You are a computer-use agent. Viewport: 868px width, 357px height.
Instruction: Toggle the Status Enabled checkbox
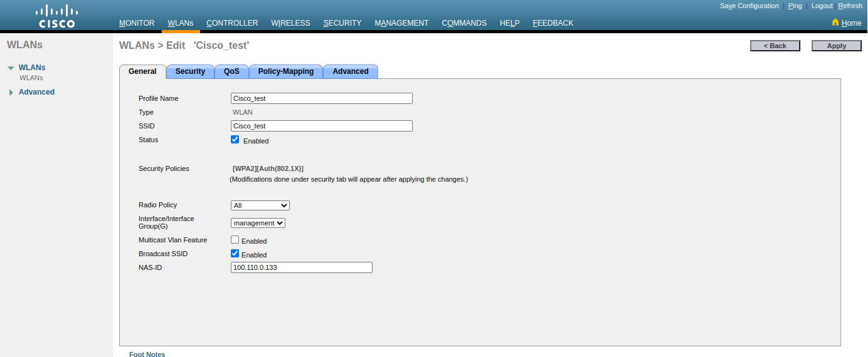point(235,140)
